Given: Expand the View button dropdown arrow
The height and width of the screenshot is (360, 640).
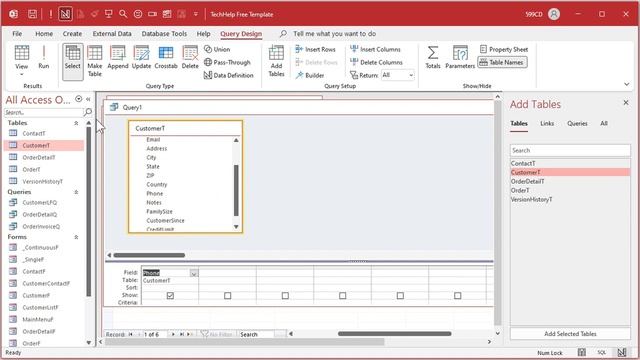Looking at the screenshot, I should (22, 75).
